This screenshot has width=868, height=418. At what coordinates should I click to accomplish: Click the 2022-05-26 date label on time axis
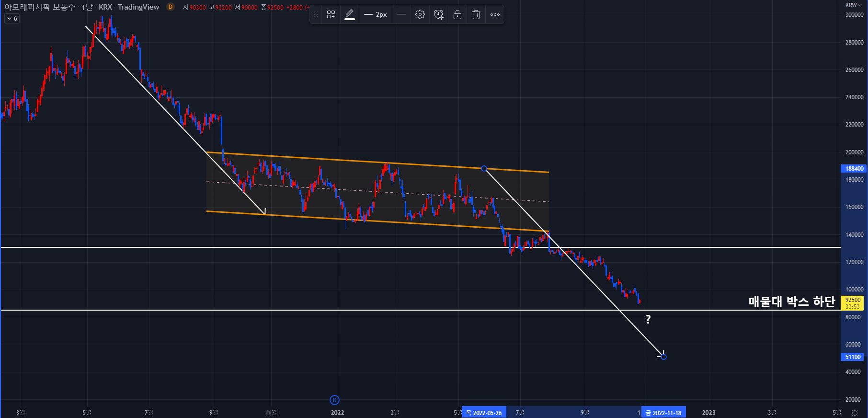tap(484, 413)
